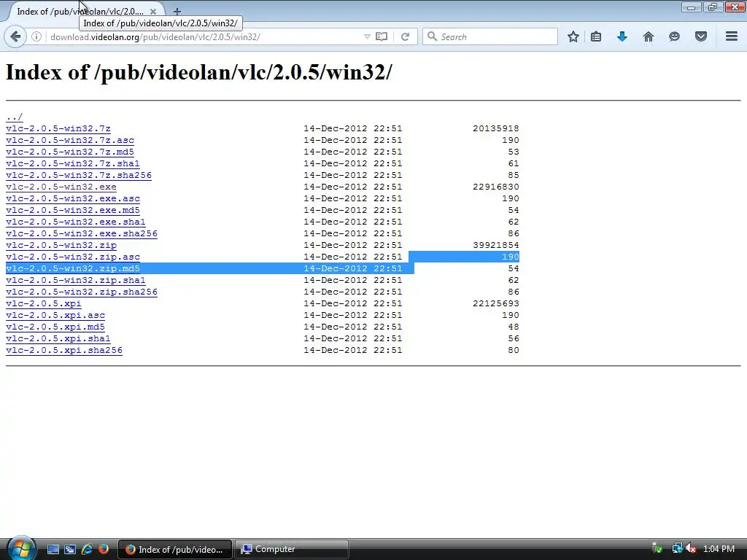Image resolution: width=747 pixels, height=560 pixels.
Task: Click file size 22125693
Action: click(495, 303)
